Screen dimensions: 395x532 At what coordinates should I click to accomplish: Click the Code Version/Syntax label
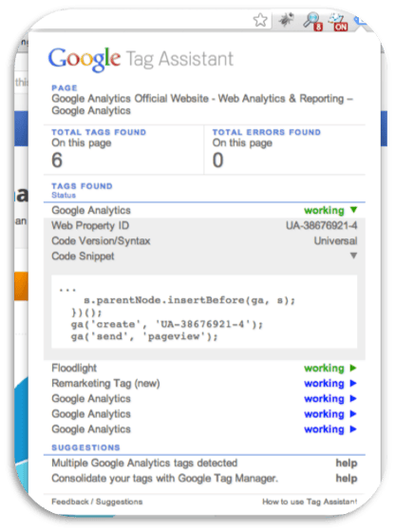click(101, 241)
